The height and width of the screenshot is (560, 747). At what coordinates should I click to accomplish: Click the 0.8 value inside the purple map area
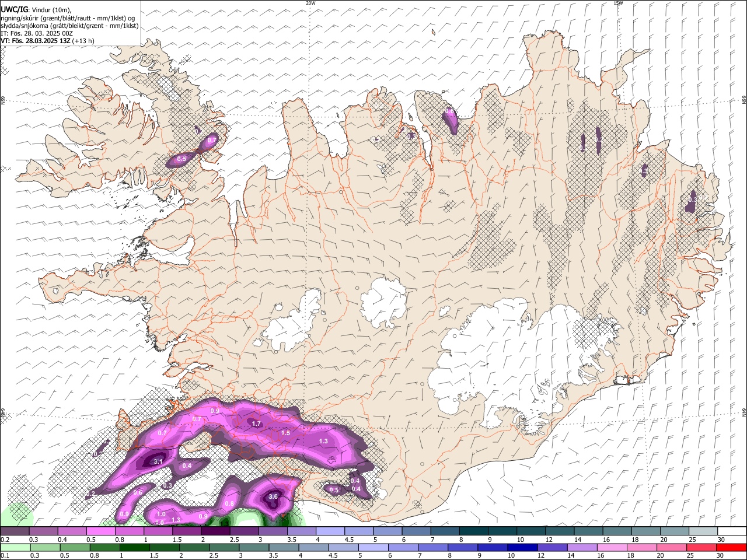[x=229, y=504]
